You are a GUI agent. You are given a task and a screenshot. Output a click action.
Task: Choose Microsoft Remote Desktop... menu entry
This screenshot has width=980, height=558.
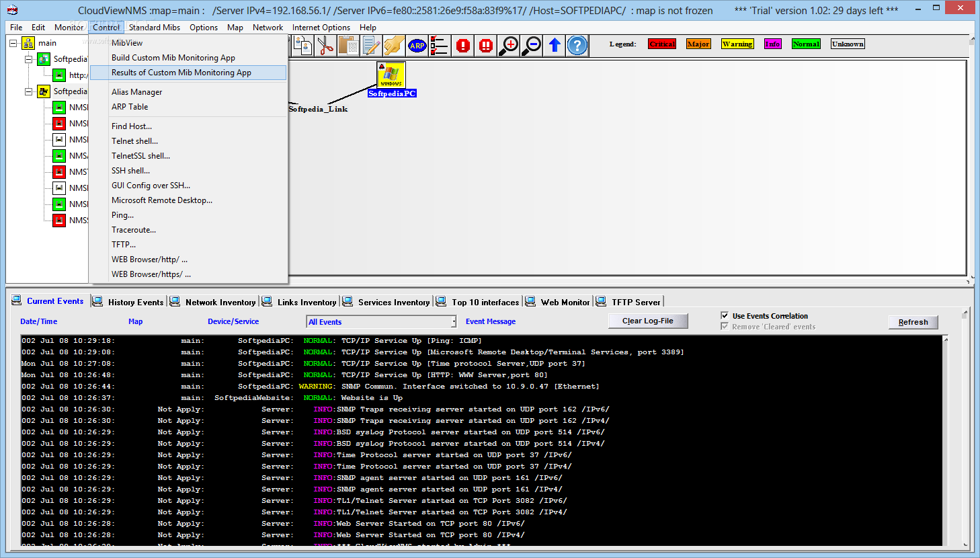[188, 200]
